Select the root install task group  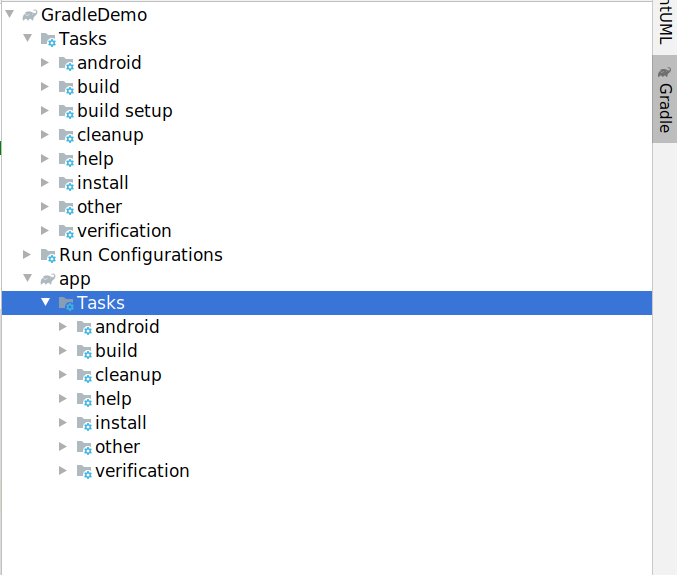click(103, 183)
